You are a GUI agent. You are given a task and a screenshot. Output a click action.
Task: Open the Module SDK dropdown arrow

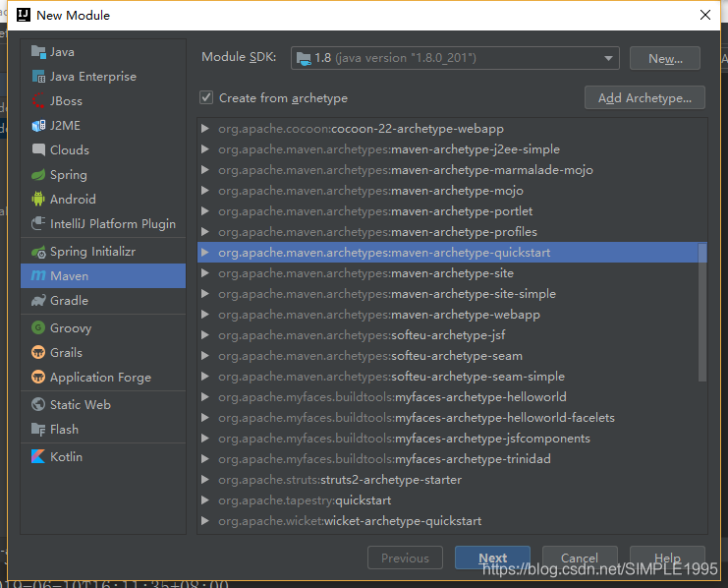pyautogui.click(x=608, y=59)
